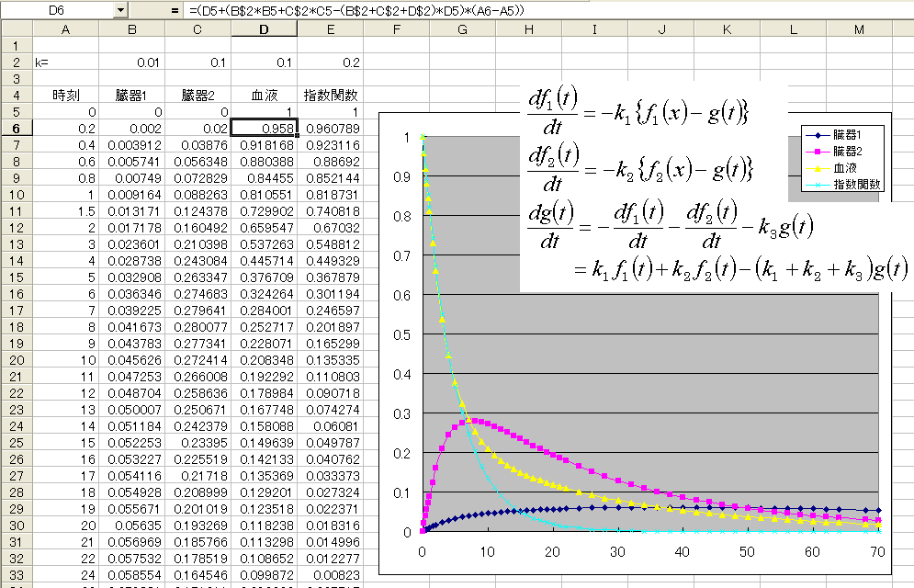Click cell with value 0.050007
The height and width of the screenshot is (588, 914).
pyautogui.click(x=132, y=410)
